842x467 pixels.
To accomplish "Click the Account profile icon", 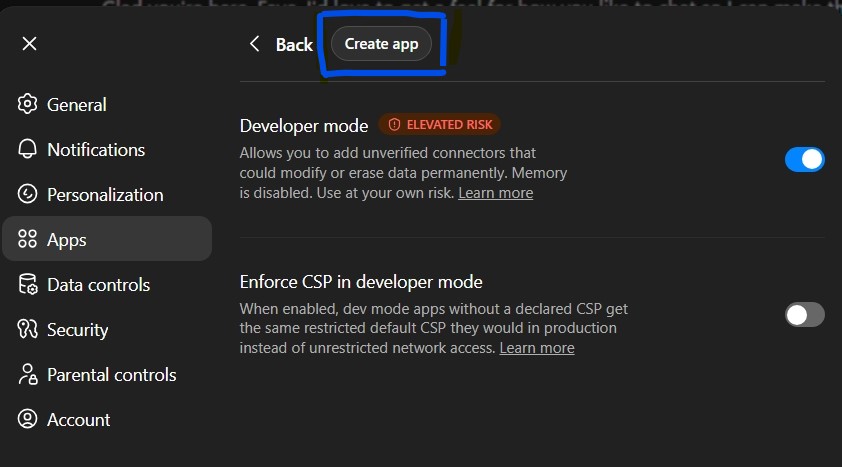I will [x=27, y=419].
